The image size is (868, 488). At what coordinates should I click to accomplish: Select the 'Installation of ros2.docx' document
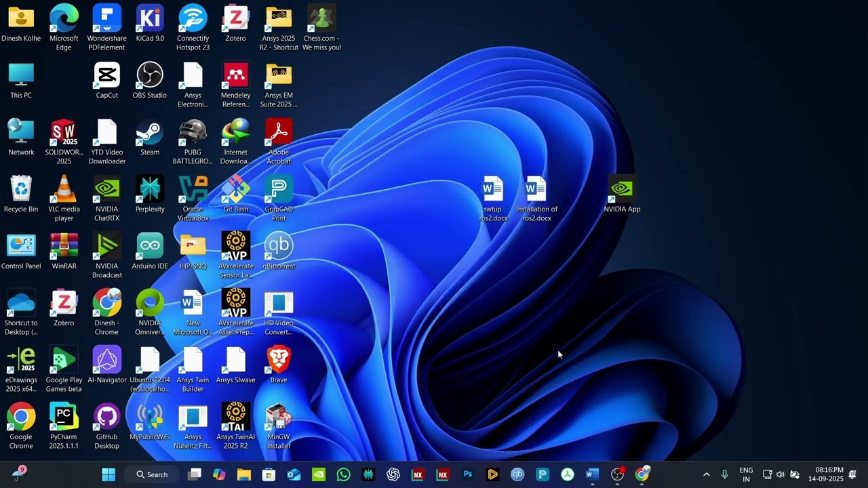(x=536, y=199)
